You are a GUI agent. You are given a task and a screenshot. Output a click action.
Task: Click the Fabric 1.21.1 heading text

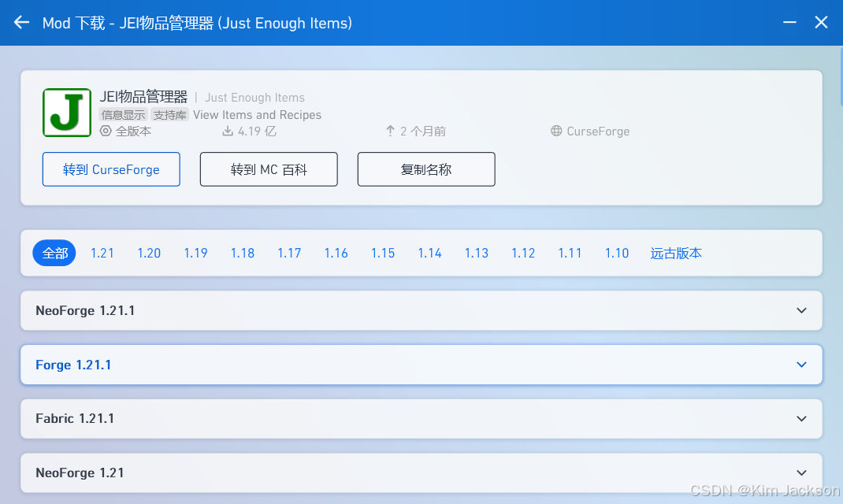click(75, 419)
